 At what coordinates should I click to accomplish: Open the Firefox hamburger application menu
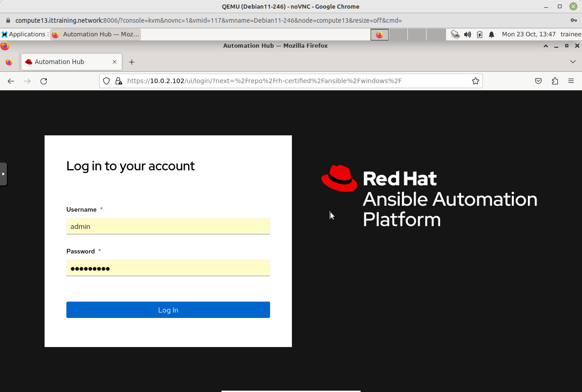[571, 81]
